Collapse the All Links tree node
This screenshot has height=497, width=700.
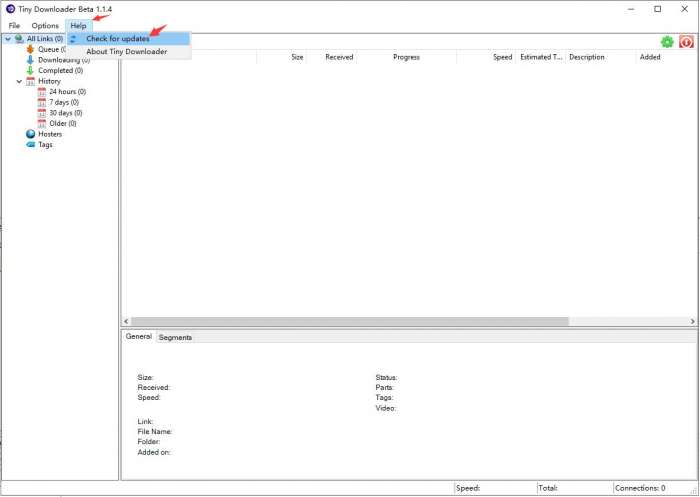[8, 39]
